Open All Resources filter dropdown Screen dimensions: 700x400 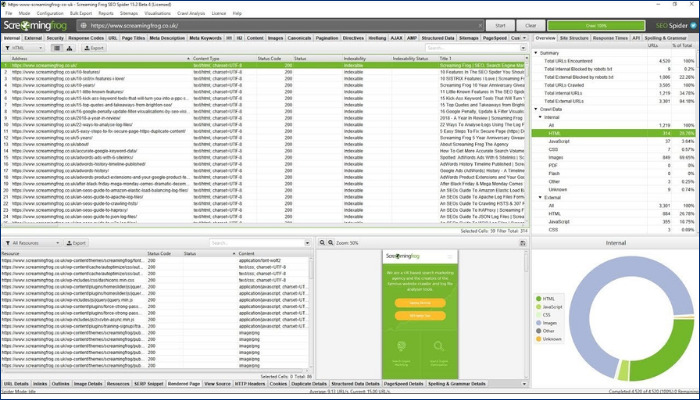tap(32, 243)
